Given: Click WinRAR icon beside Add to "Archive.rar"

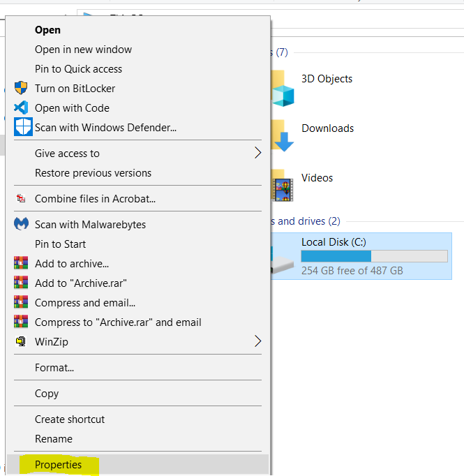Looking at the screenshot, I should 21,283.
